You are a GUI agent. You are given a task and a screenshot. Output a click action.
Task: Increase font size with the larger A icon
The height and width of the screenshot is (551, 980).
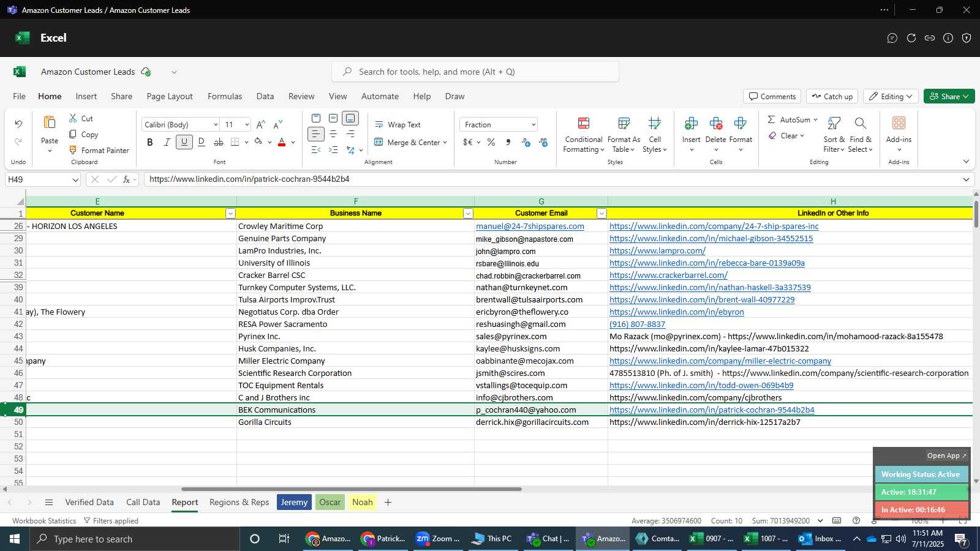tap(261, 124)
